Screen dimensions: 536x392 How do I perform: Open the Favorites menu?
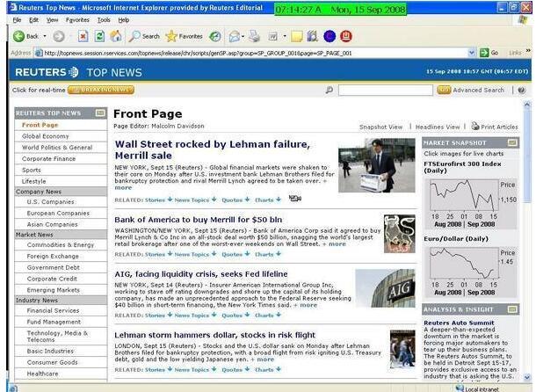point(76,18)
